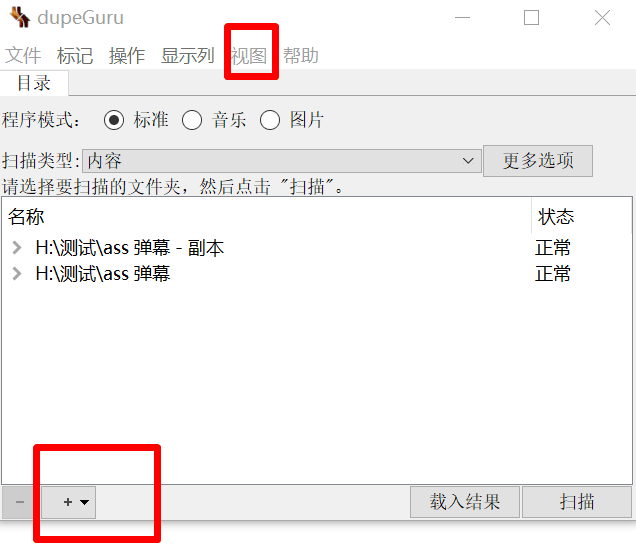The image size is (636, 545).
Task: Open the 标记 menu
Action: coord(75,56)
